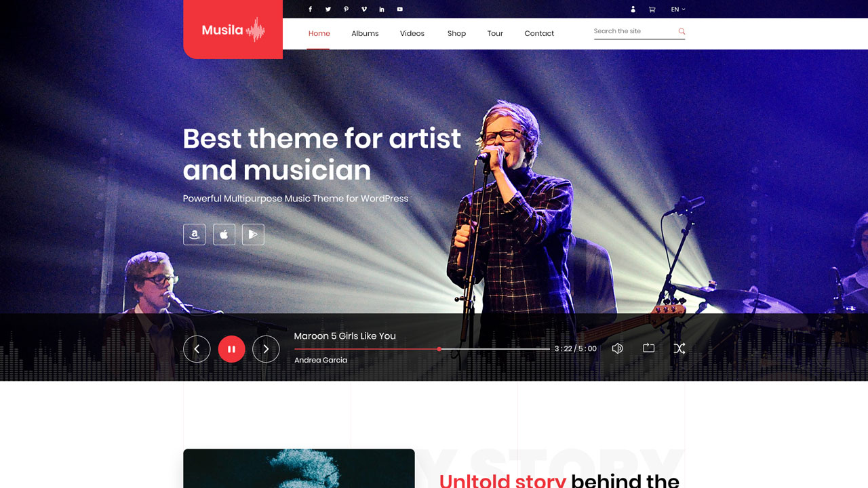
Task: Open the LinkedIn social icon
Action: coord(382,9)
